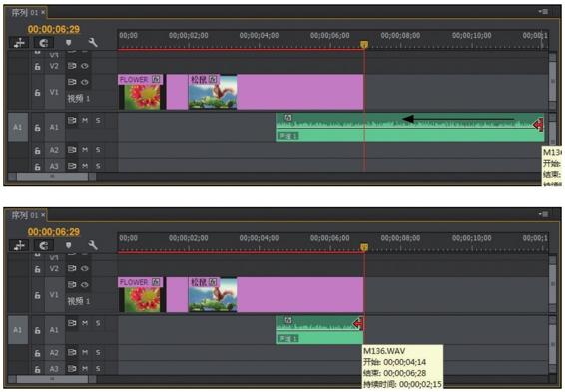Screen dimensions: 565x392
Task: Open timeline display settings wrench in top panel
Action: (93, 43)
